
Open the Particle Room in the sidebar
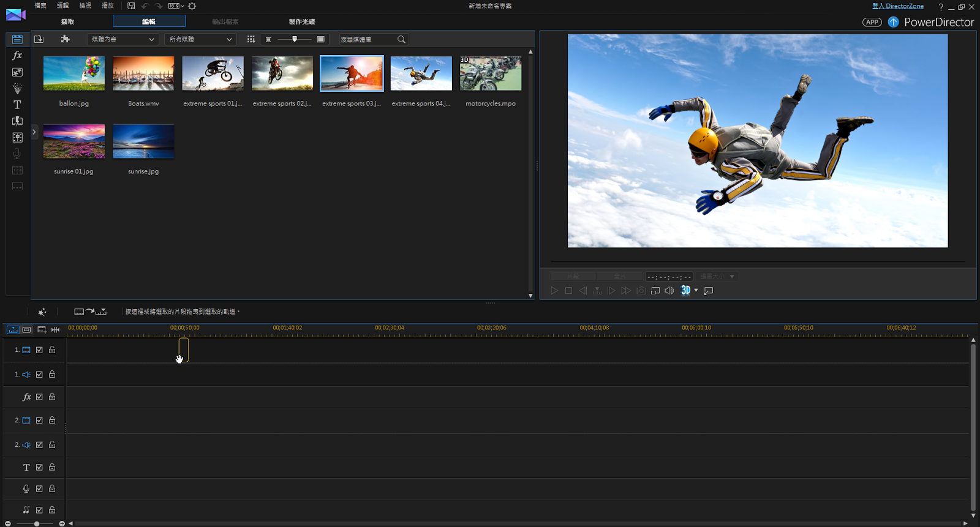[17, 89]
